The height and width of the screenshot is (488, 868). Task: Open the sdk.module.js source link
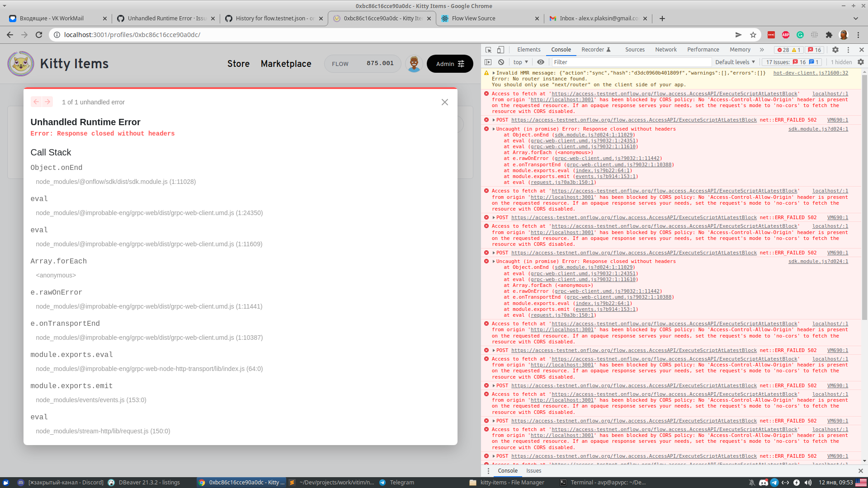click(x=817, y=129)
